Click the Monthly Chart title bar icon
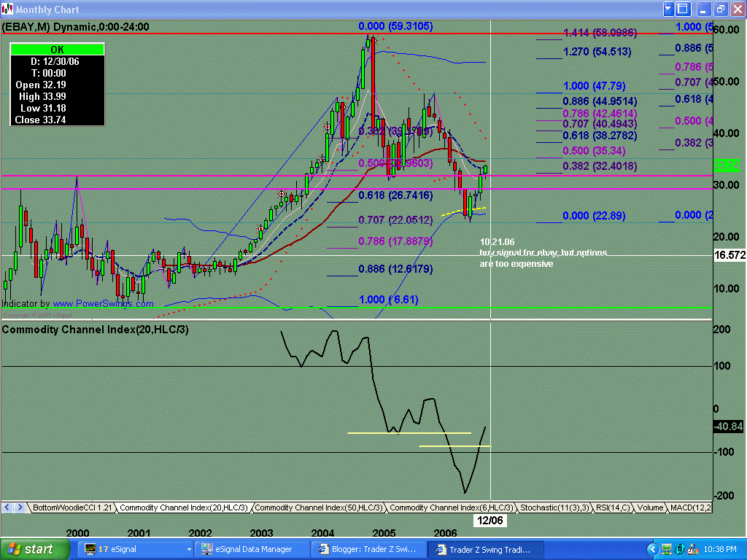747x560 pixels. click(7, 9)
